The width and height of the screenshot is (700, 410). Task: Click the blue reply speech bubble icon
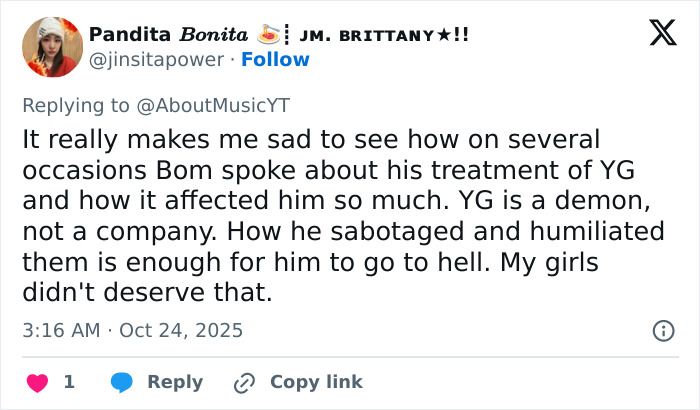(x=122, y=382)
